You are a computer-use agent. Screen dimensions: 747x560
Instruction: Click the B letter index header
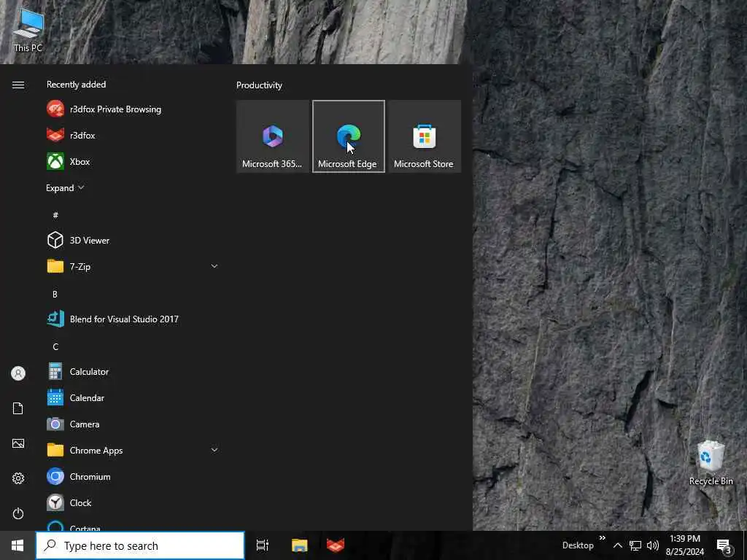pos(55,295)
